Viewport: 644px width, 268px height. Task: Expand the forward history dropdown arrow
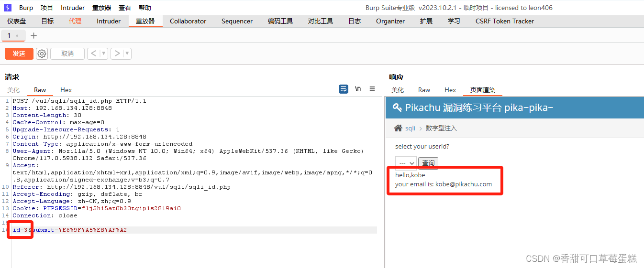pos(127,54)
